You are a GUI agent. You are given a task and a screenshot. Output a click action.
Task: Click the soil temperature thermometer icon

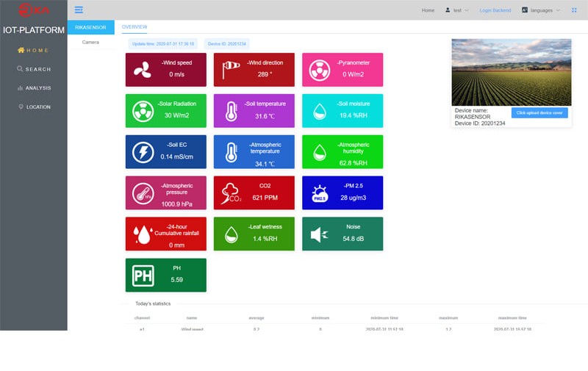pyautogui.click(x=232, y=110)
